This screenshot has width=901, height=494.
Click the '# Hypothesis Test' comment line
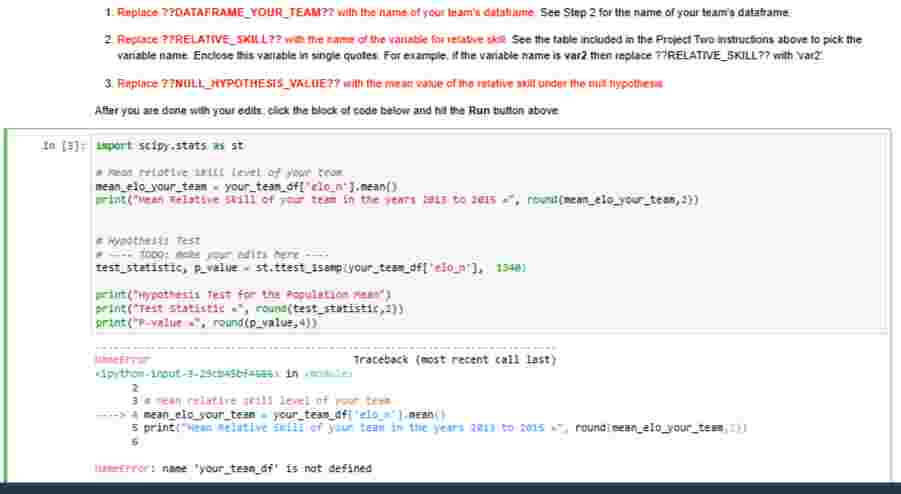148,240
